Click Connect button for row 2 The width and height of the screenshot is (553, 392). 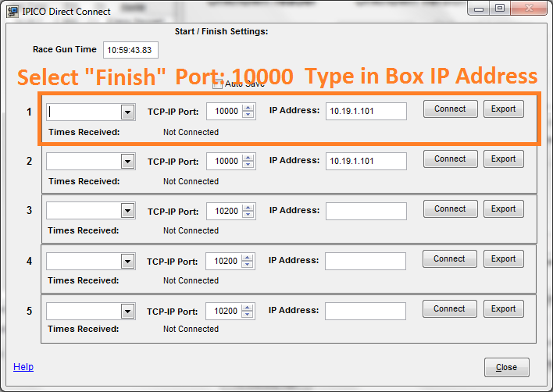point(451,159)
